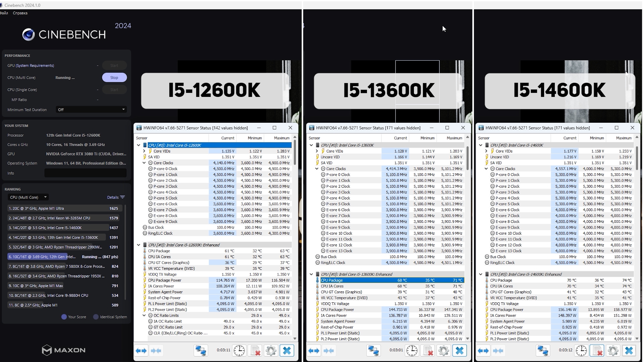Open the Справка menu

20,13
